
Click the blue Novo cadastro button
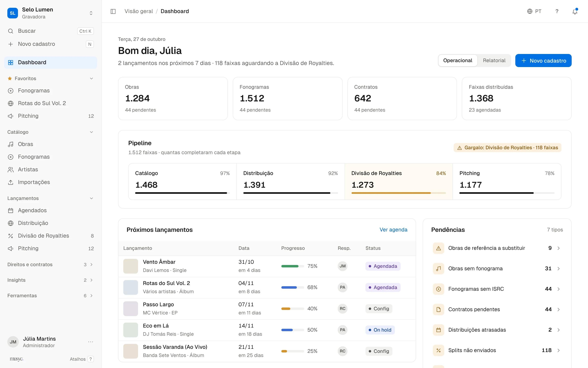(543, 61)
